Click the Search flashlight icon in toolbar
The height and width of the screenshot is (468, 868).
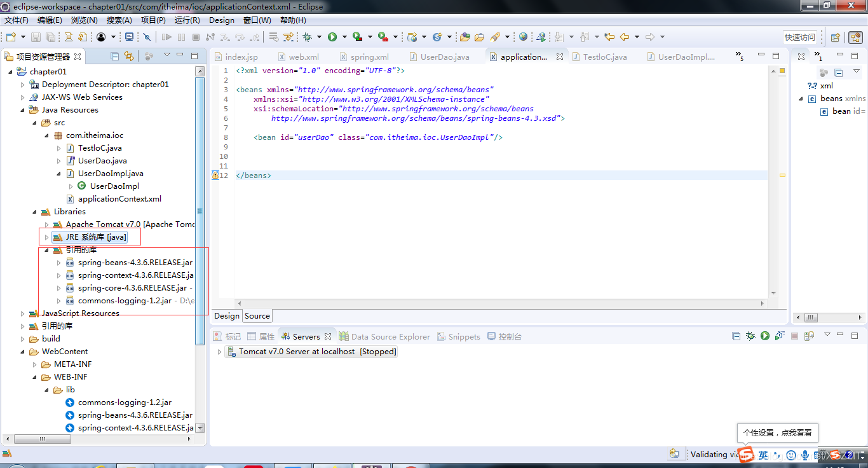(494, 37)
